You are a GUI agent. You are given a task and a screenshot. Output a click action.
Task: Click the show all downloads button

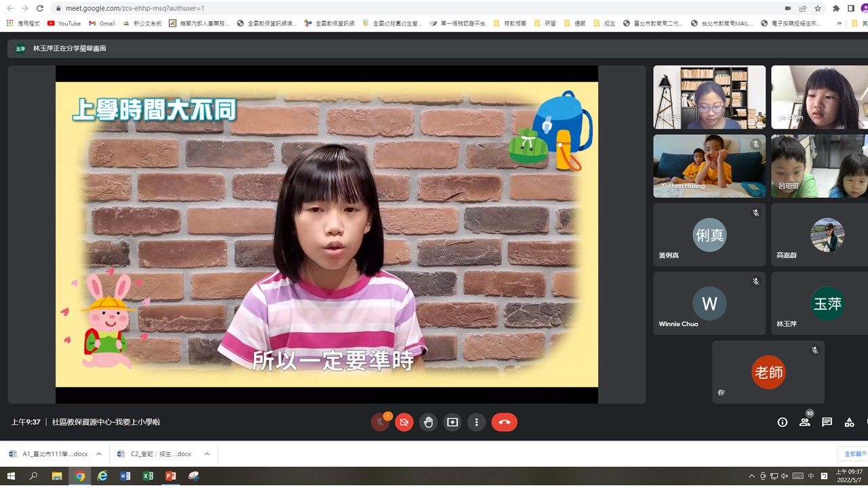[853, 454]
